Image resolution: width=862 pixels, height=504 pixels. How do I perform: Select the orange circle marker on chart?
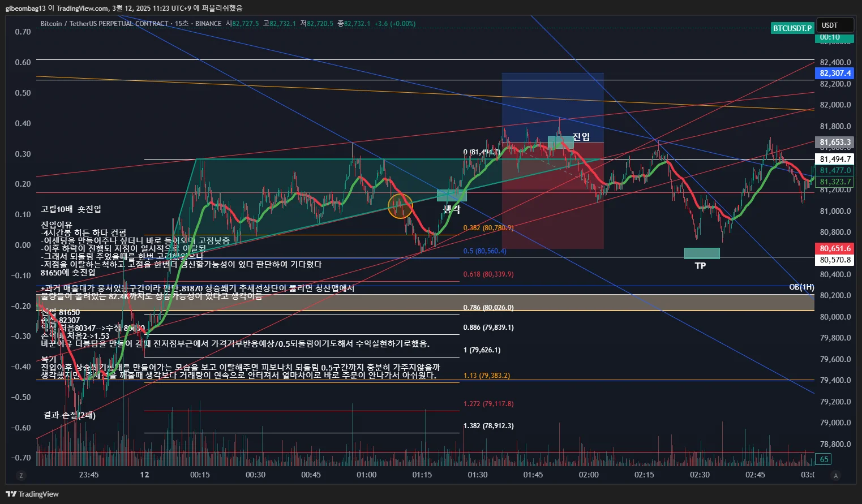click(400, 206)
